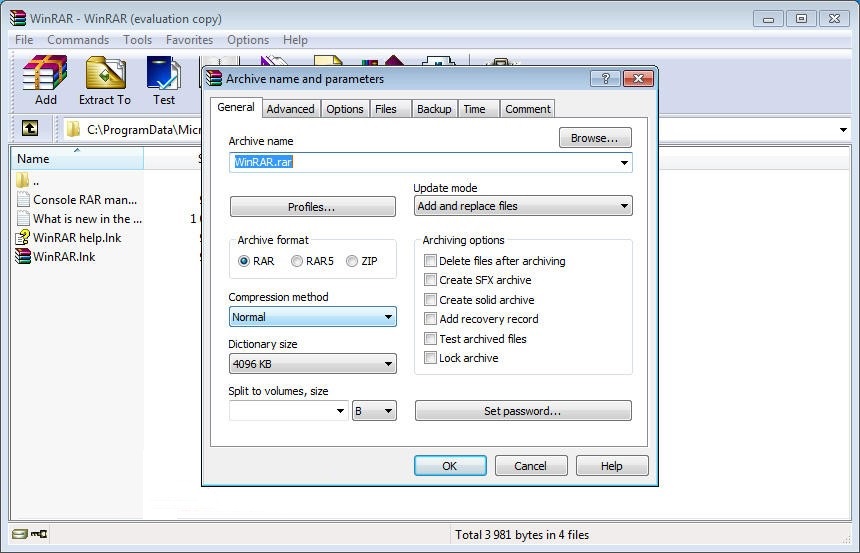The height and width of the screenshot is (553, 860).
Task: Click the parent folder '..' icon
Action: (22, 180)
